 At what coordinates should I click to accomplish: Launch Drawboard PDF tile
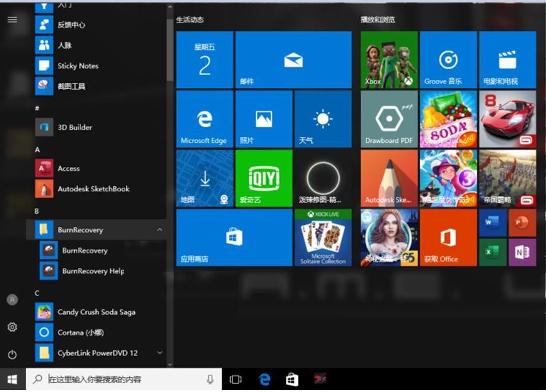389,119
